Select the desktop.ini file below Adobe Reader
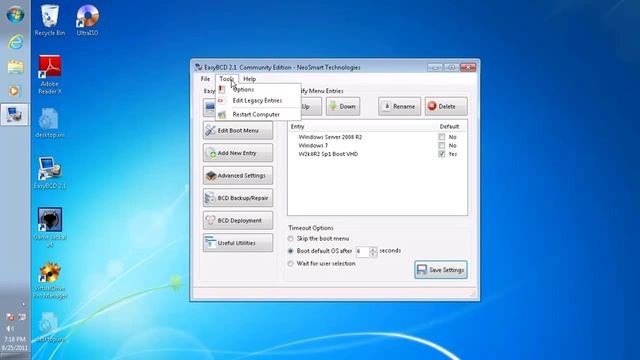This screenshot has width=640, height=360. tap(49, 123)
